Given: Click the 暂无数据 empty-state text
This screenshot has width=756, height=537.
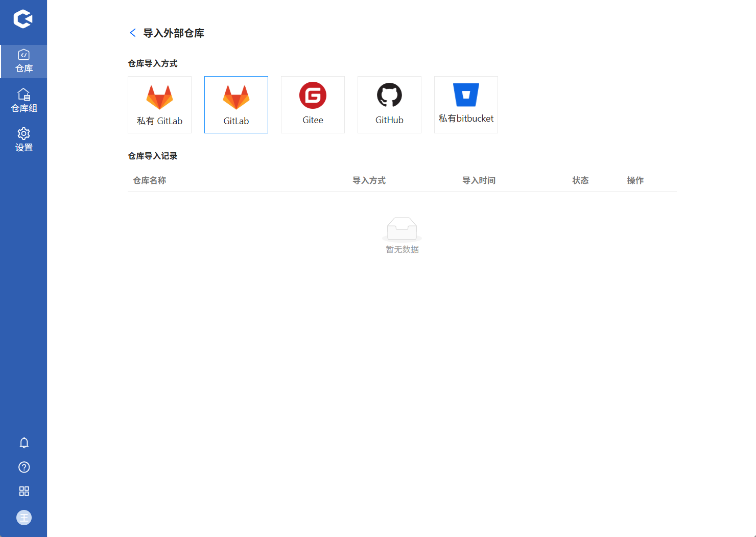Looking at the screenshot, I should (402, 249).
